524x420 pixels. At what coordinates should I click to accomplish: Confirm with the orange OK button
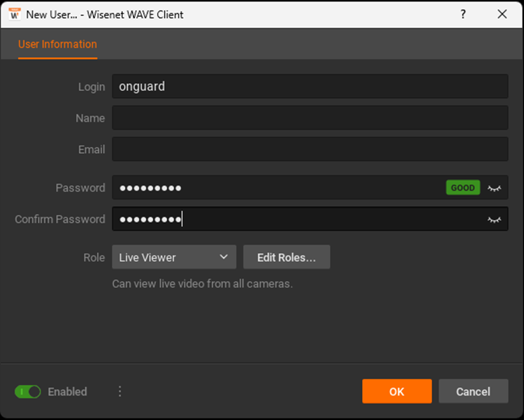tap(397, 391)
